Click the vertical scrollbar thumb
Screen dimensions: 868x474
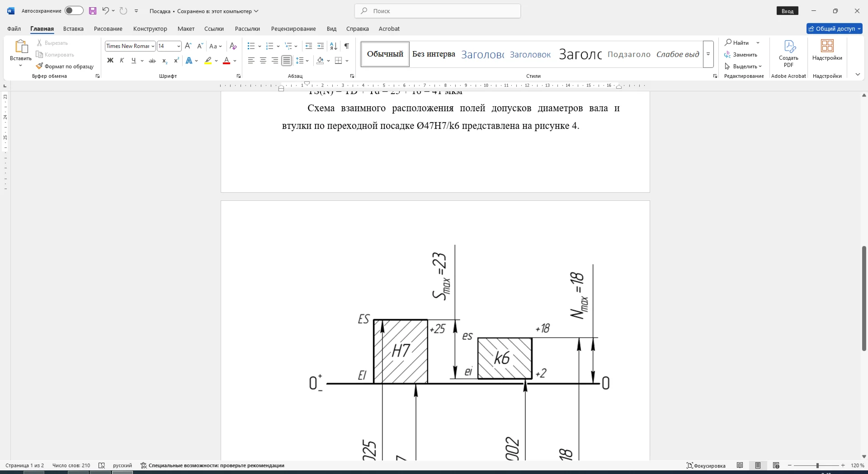click(x=864, y=299)
